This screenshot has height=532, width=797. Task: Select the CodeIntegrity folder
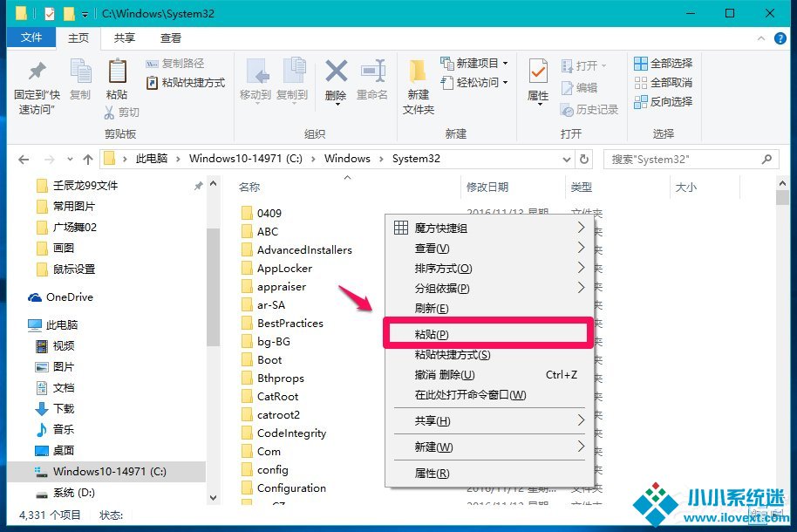(x=284, y=433)
